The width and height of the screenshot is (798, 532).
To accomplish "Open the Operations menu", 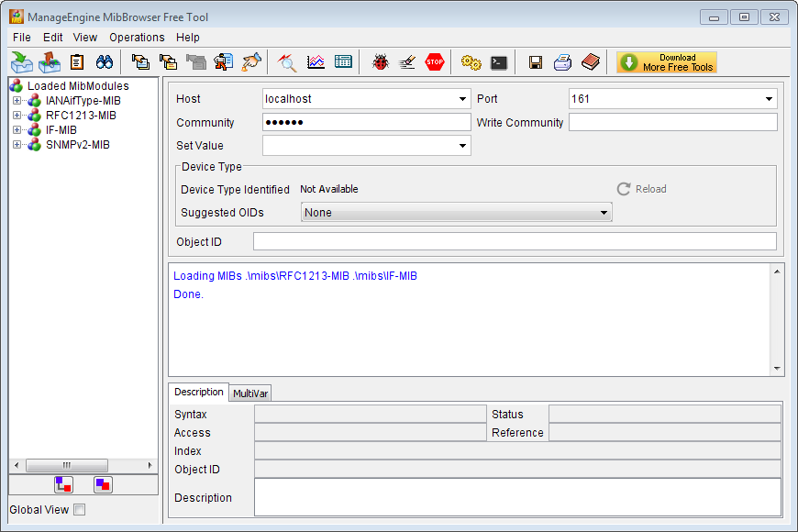I will [x=137, y=38].
